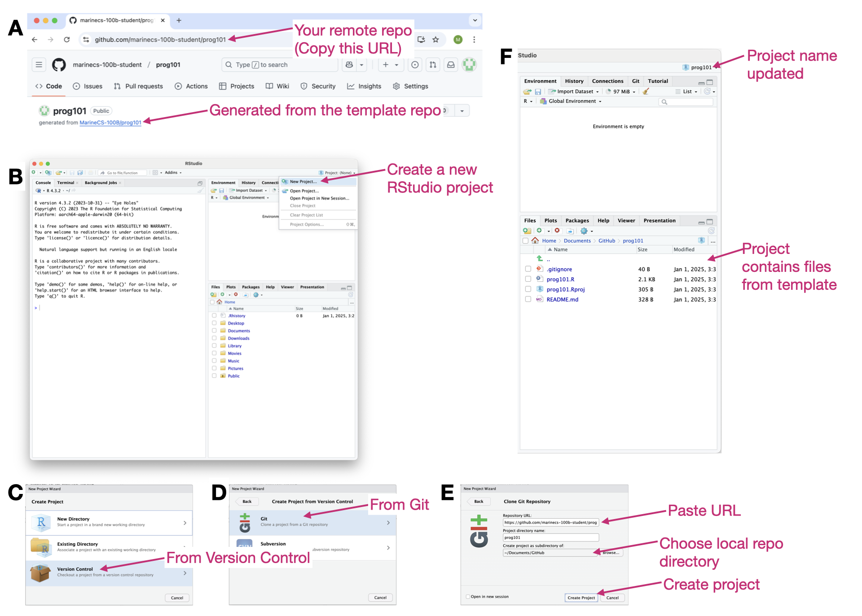Click Cancel in panel C wizard

tap(177, 598)
